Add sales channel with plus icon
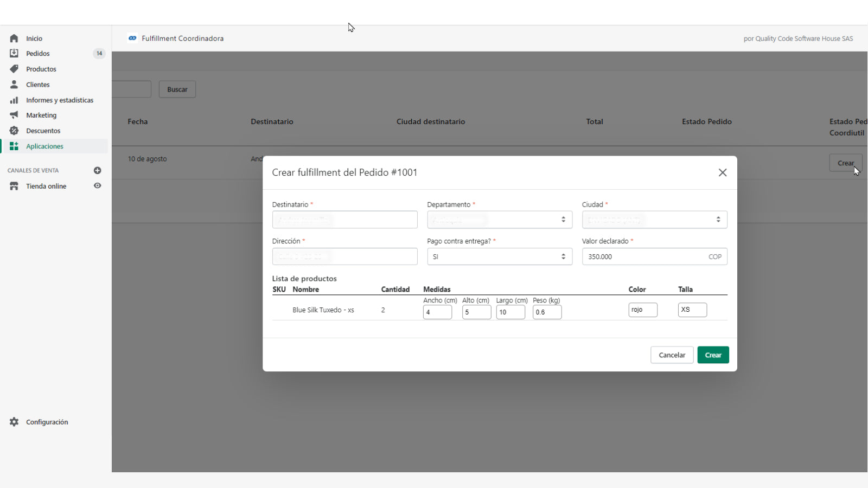Image resolution: width=868 pixels, height=488 pixels. [x=98, y=170]
